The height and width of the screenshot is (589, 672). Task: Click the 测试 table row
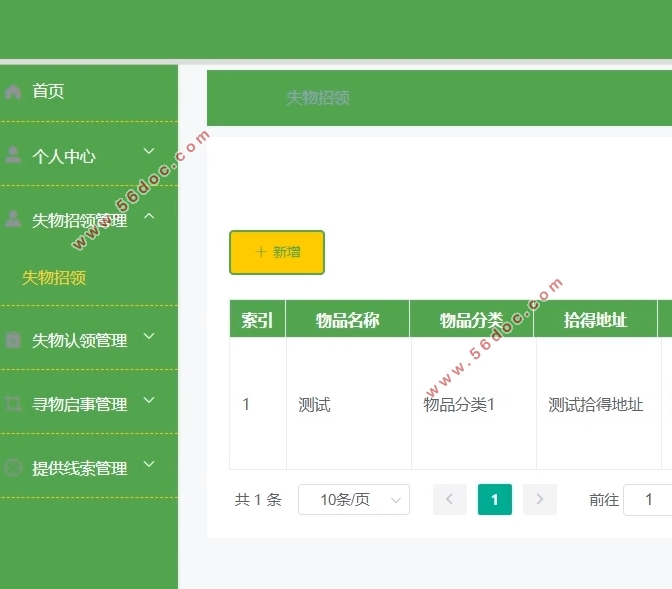click(x=314, y=405)
